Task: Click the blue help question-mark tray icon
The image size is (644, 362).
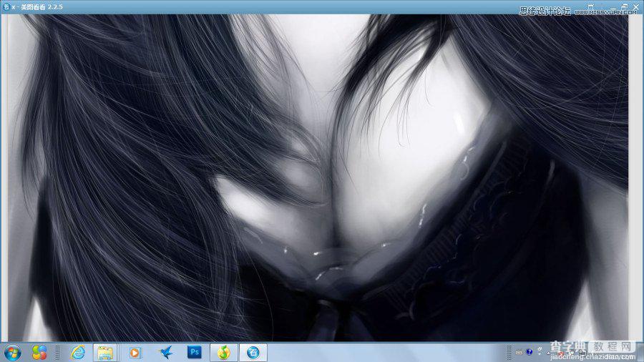Action: click(x=529, y=352)
